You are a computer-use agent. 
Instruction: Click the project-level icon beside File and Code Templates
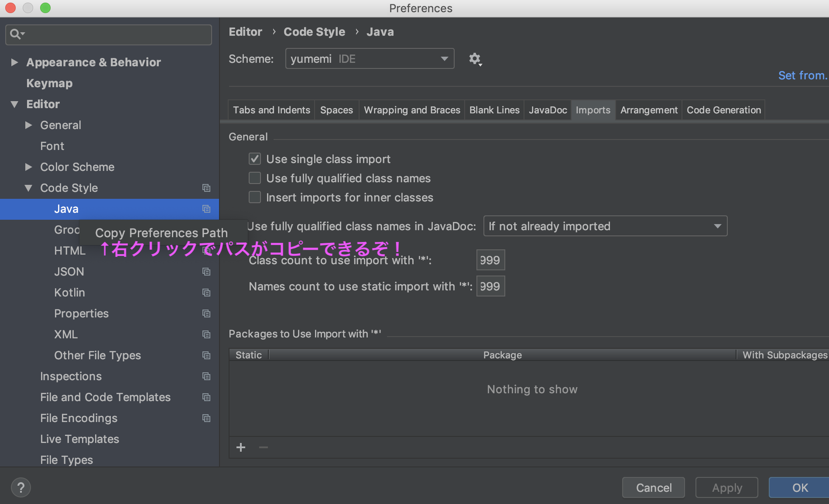[206, 397]
